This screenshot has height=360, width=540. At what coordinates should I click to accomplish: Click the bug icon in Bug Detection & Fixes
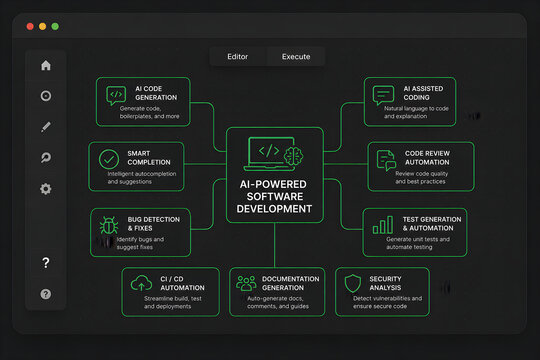tap(109, 226)
